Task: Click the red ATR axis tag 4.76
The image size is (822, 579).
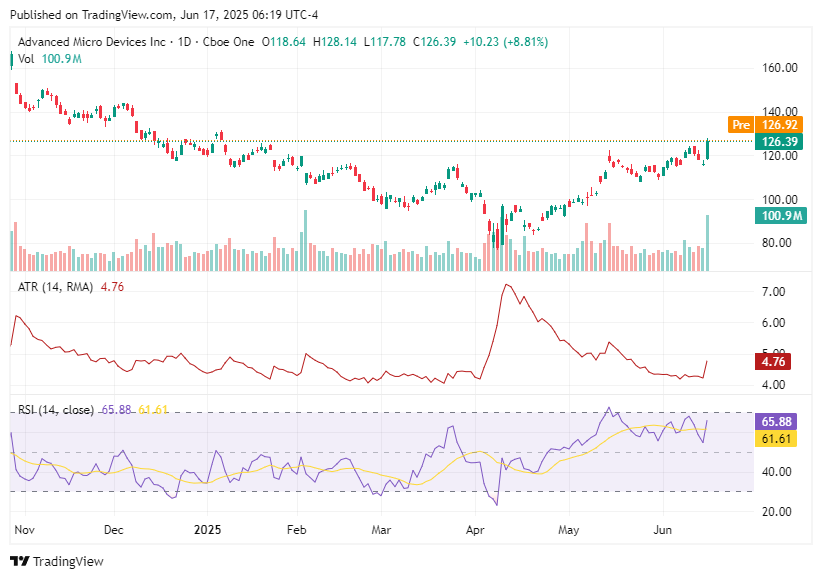Action: [773, 362]
